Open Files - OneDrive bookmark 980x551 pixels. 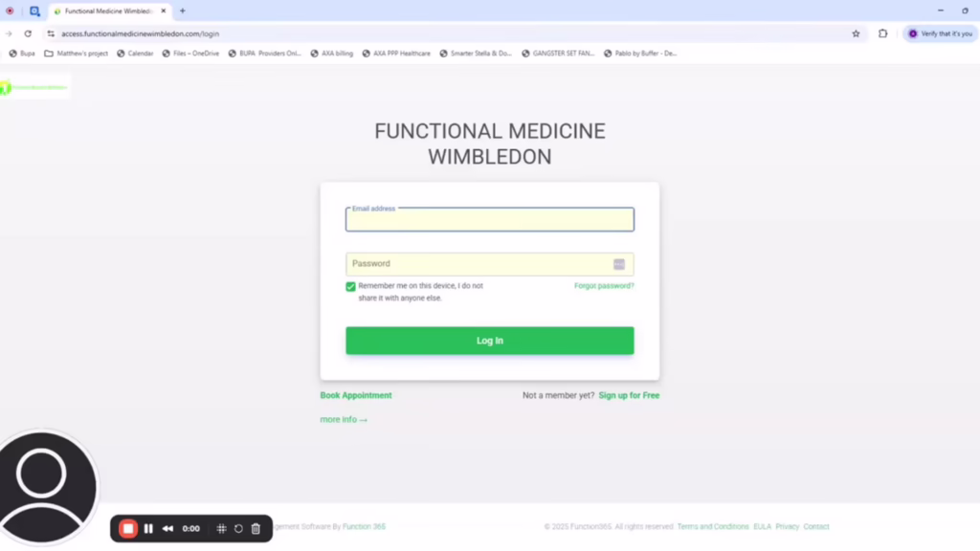click(190, 54)
